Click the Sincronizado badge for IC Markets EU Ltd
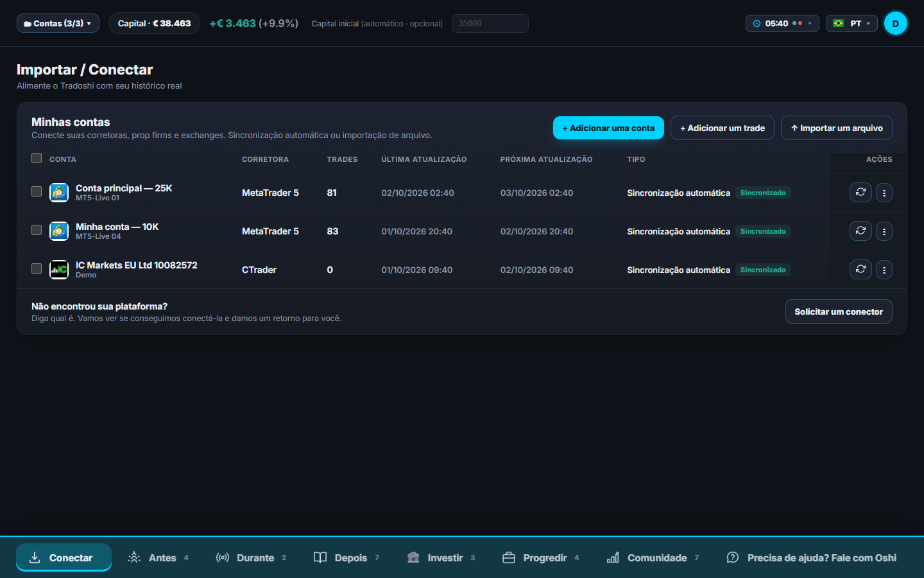Screen dimensions: 924x578 [763, 270]
